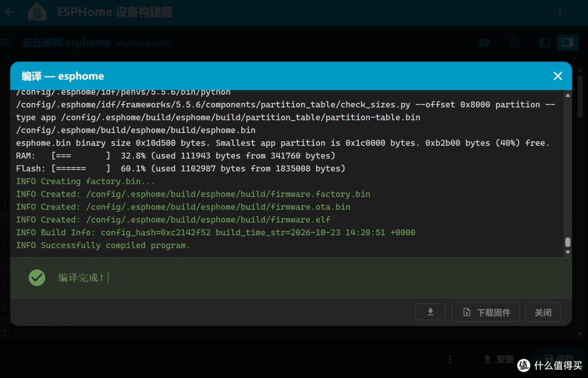This screenshot has height=378, width=588.
Task: Click the 'INFO Build Info' config_hash line
Action: [x=215, y=233]
